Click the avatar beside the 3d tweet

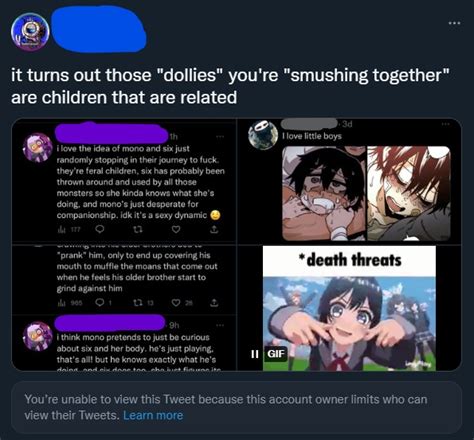pyautogui.click(x=263, y=135)
